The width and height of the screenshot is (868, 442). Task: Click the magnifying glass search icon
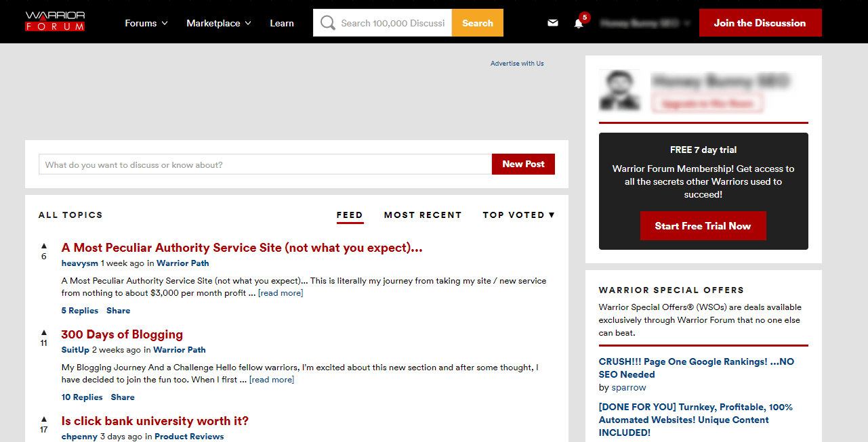pos(327,23)
